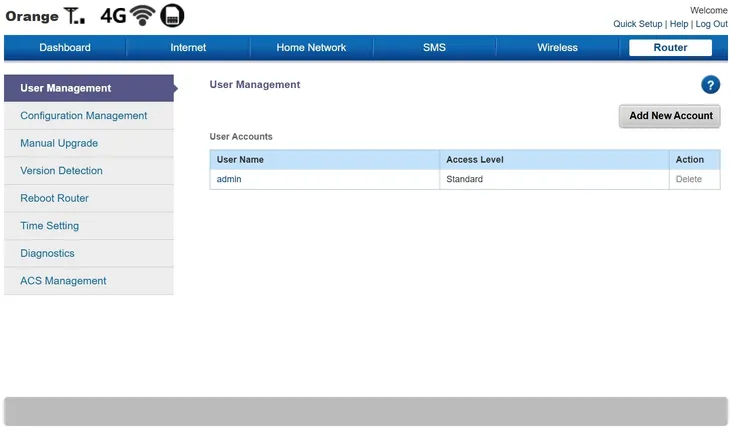
Task: Select the Wireless tab
Action: tap(557, 48)
